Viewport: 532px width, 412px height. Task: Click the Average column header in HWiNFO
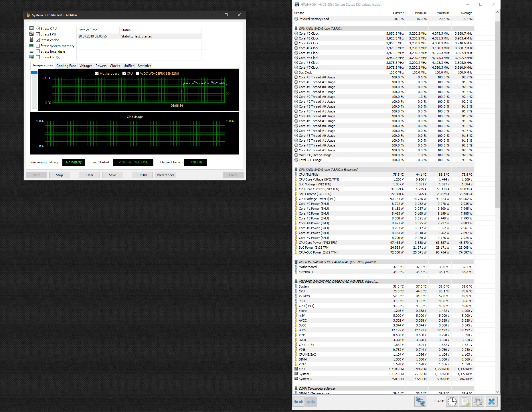point(462,13)
